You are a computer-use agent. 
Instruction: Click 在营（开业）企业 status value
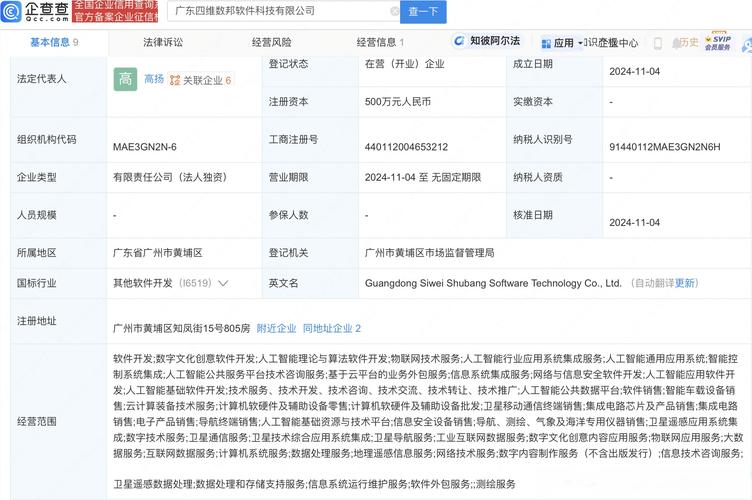pyautogui.click(x=404, y=64)
